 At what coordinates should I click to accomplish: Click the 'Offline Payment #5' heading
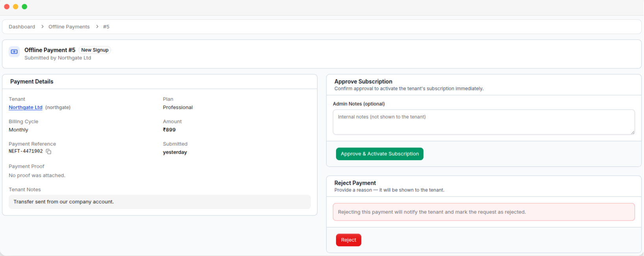click(50, 50)
